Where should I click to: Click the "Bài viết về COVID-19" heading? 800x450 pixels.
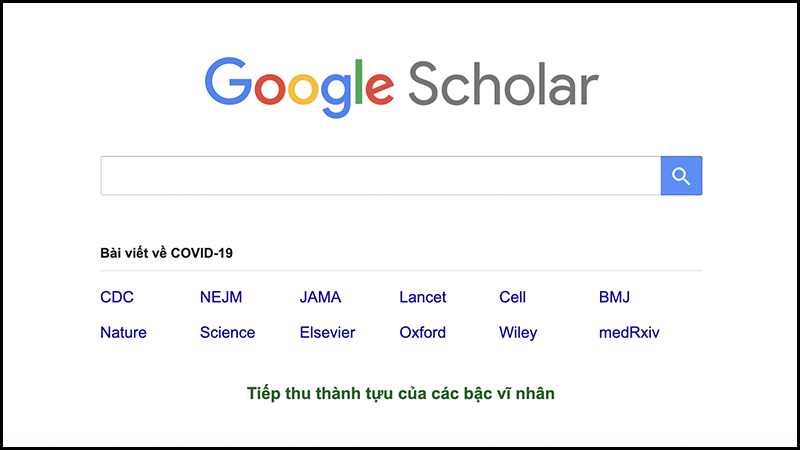(x=166, y=253)
